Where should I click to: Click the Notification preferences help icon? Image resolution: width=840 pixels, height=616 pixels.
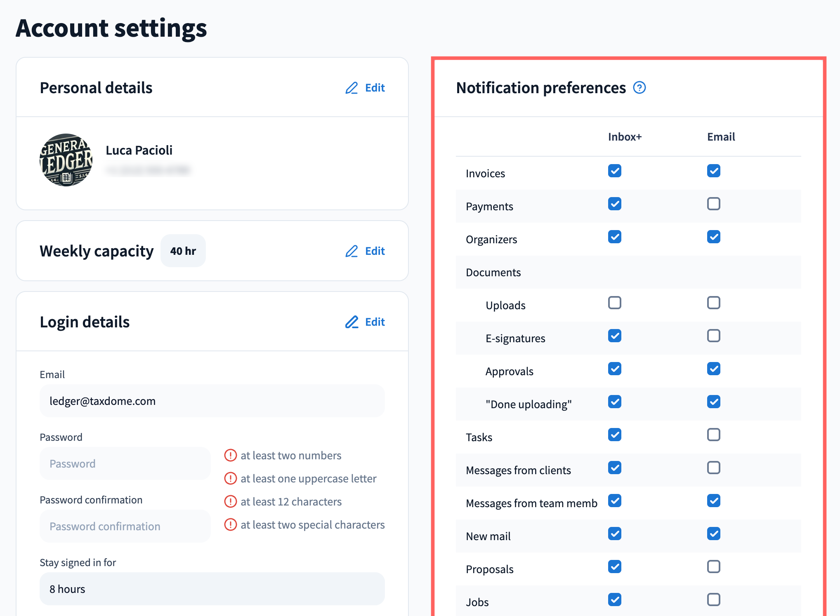[639, 88]
